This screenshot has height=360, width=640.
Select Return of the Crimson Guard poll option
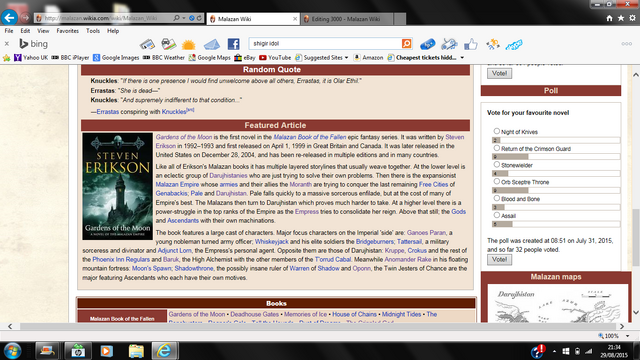coord(496,148)
